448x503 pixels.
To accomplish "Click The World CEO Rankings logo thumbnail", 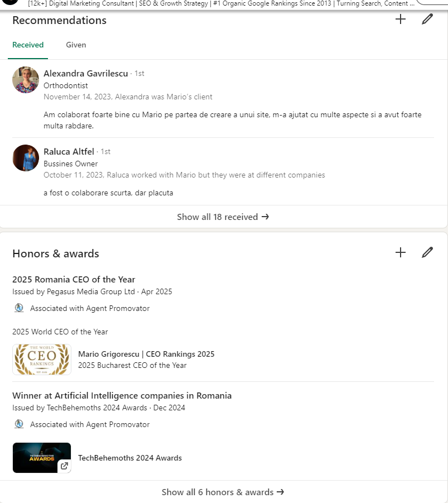I will [41, 359].
